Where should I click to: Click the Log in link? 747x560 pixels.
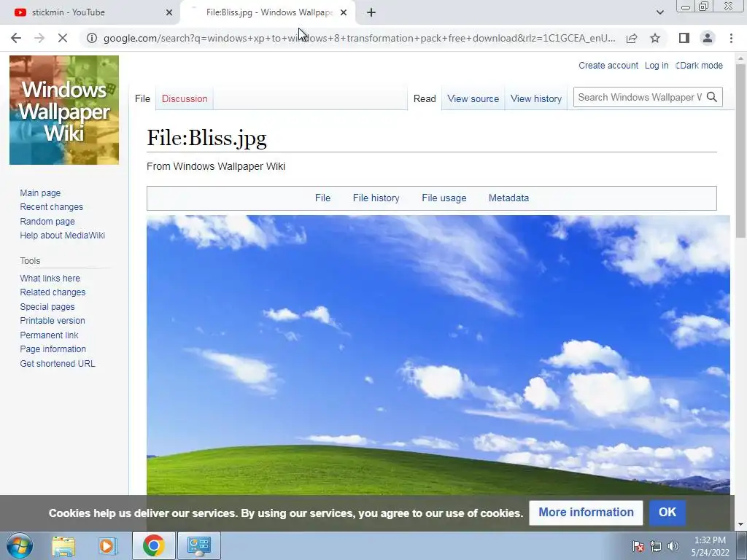click(657, 65)
